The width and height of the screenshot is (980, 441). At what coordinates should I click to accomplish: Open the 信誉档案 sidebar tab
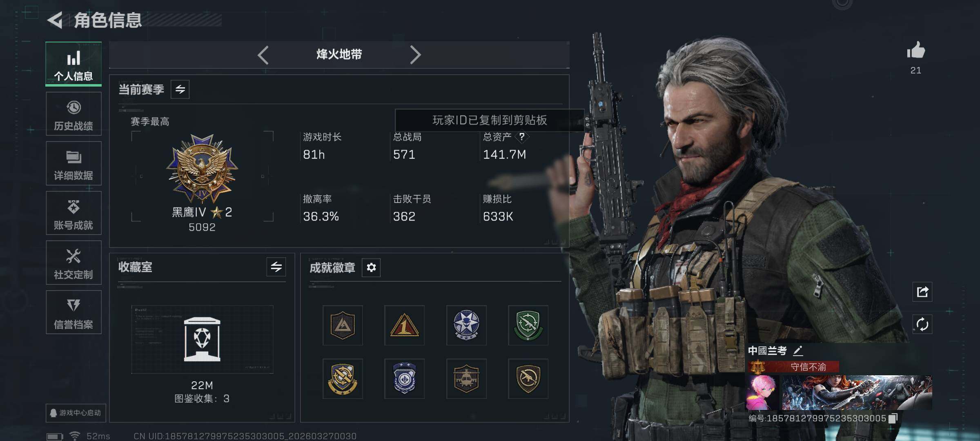coord(73,312)
